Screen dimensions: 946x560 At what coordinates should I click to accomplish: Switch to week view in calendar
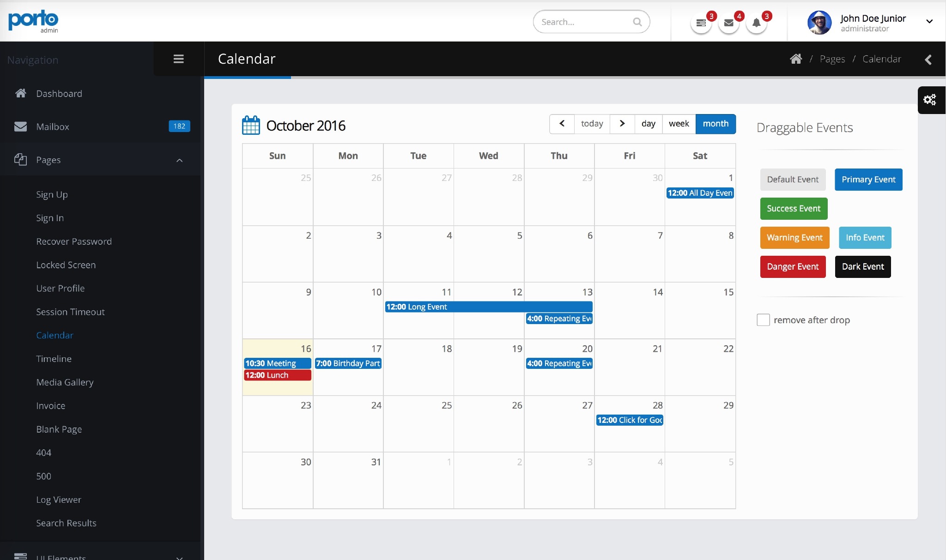679,123
